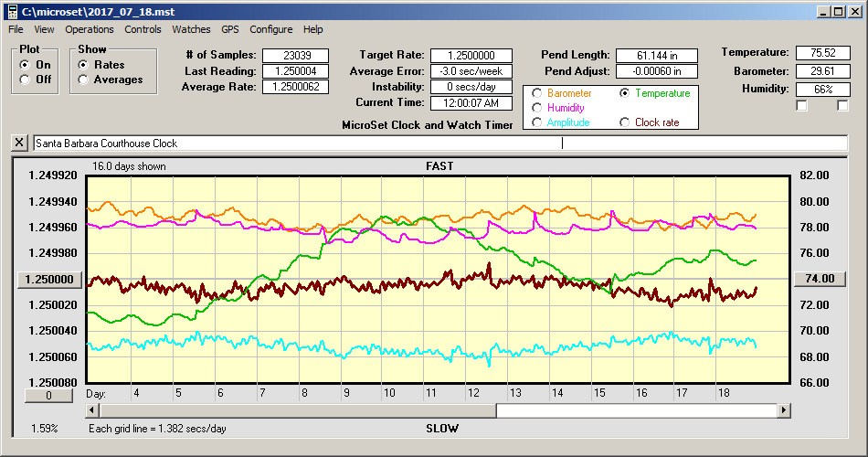The image size is (868, 457).
Task: Open the Operations menu
Action: [90, 29]
